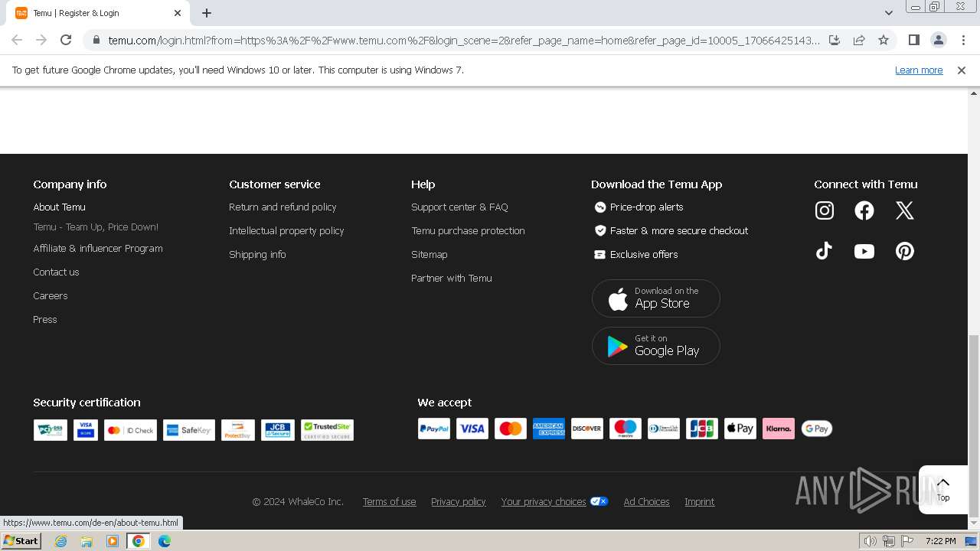
Task: Click the TrustedSite certified badge
Action: (x=328, y=430)
